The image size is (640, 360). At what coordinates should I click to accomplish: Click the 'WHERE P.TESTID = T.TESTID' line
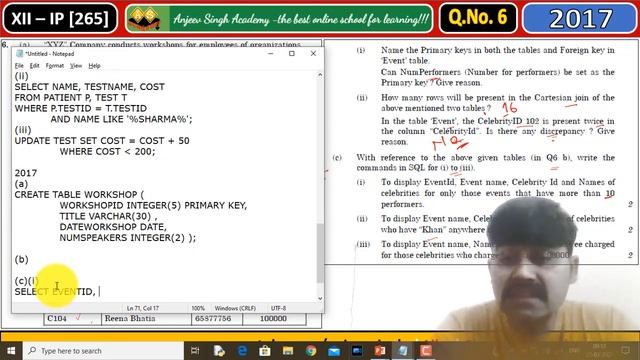(x=80, y=109)
